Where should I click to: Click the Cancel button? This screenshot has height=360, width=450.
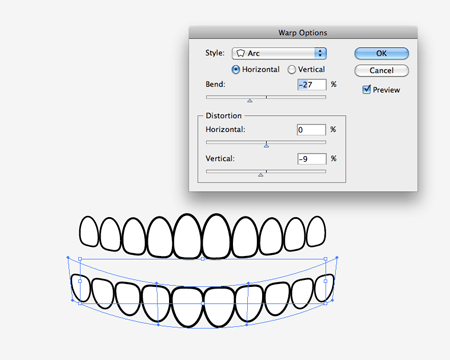click(x=381, y=71)
